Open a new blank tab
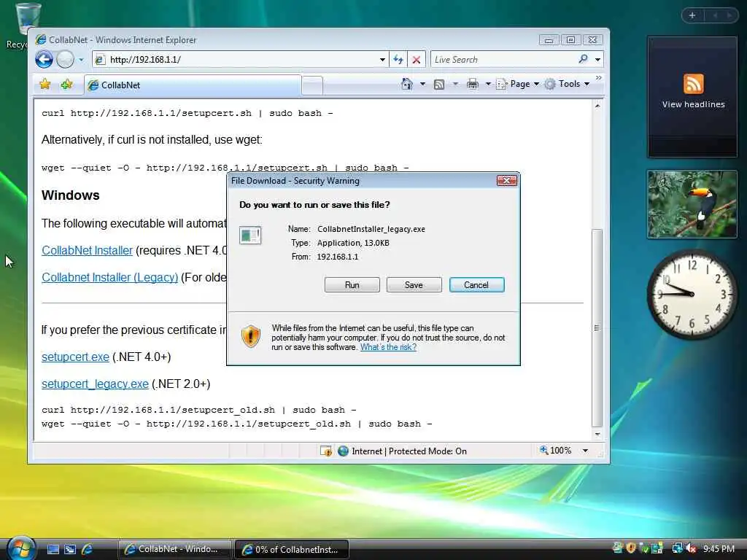 pos(312,86)
